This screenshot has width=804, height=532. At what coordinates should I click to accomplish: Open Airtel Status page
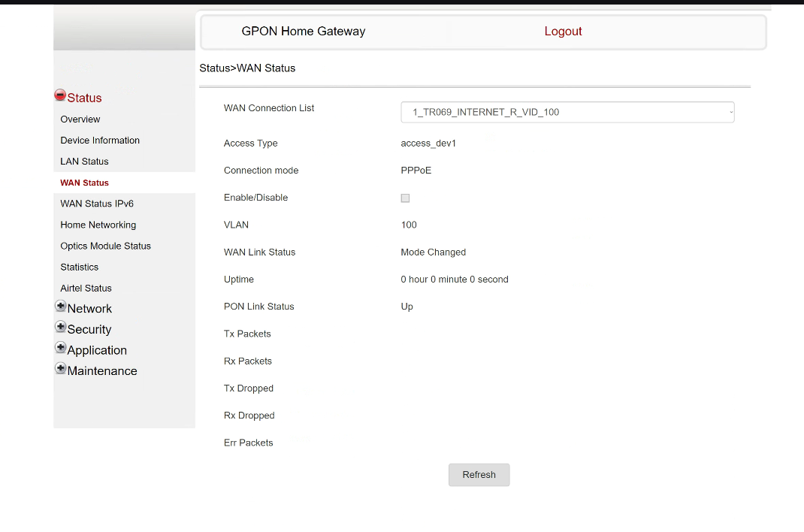86,288
